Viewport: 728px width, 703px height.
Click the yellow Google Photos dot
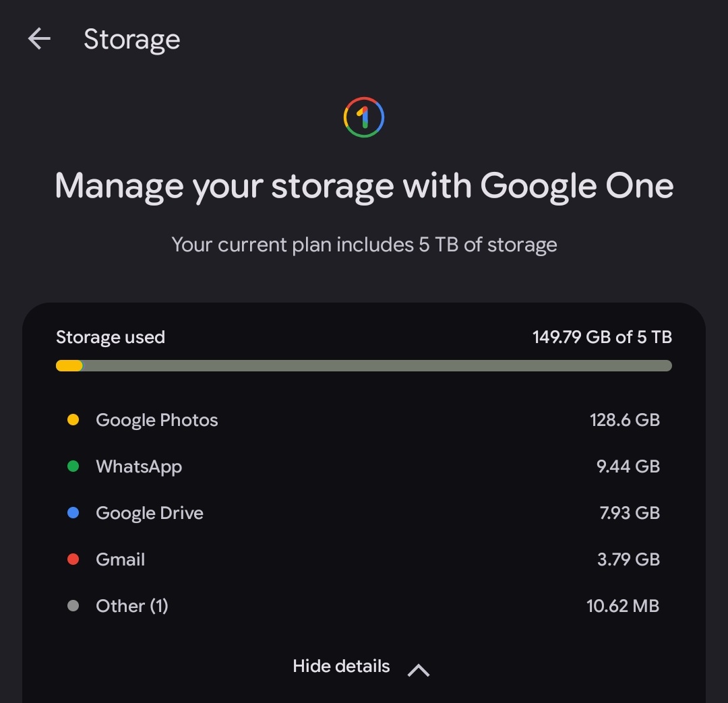click(x=73, y=420)
